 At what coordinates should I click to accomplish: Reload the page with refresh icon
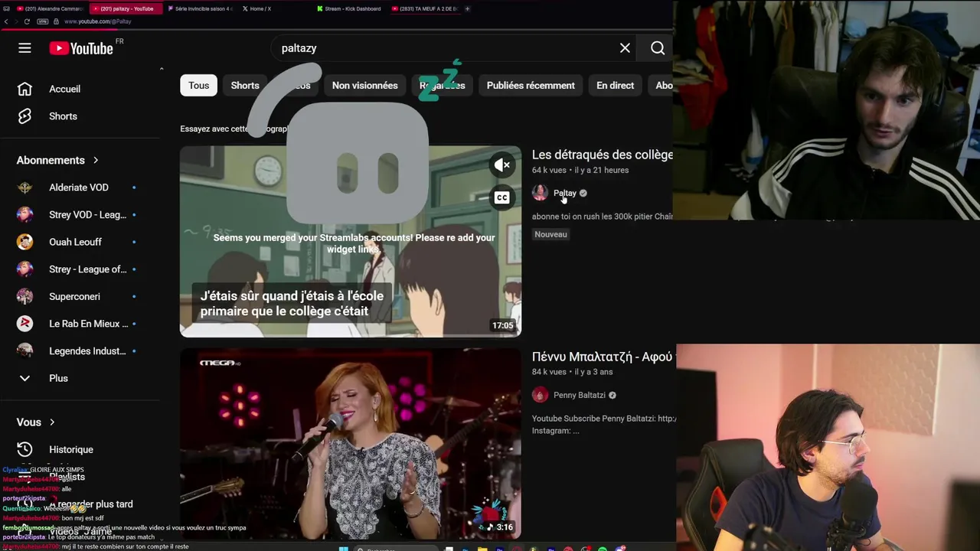pyautogui.click(x=28, y=21)
